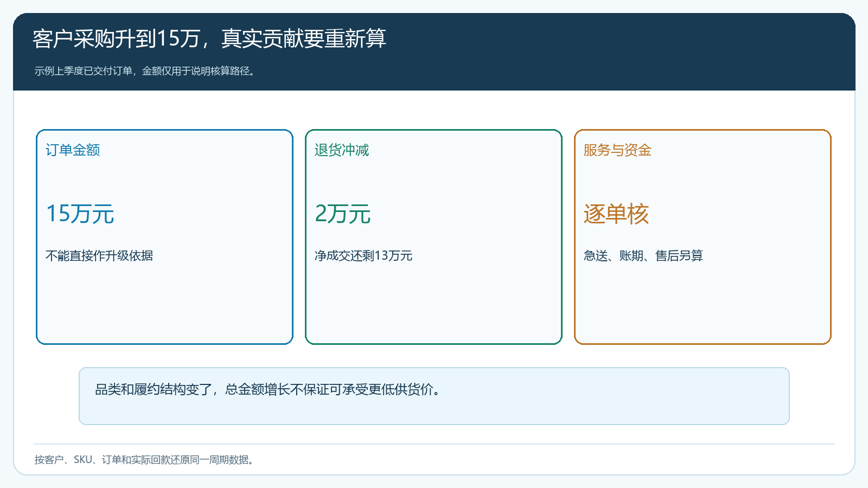Select the 2万元 figure
The height and width of the screenshot is (488, 868).
tap(343, 214)
